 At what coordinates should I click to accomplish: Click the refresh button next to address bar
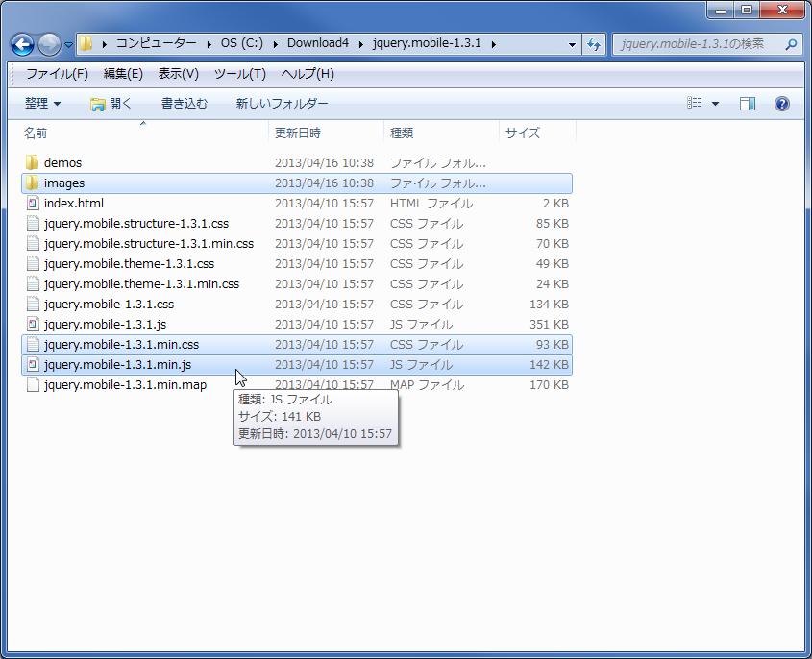[x=594, y=44]
